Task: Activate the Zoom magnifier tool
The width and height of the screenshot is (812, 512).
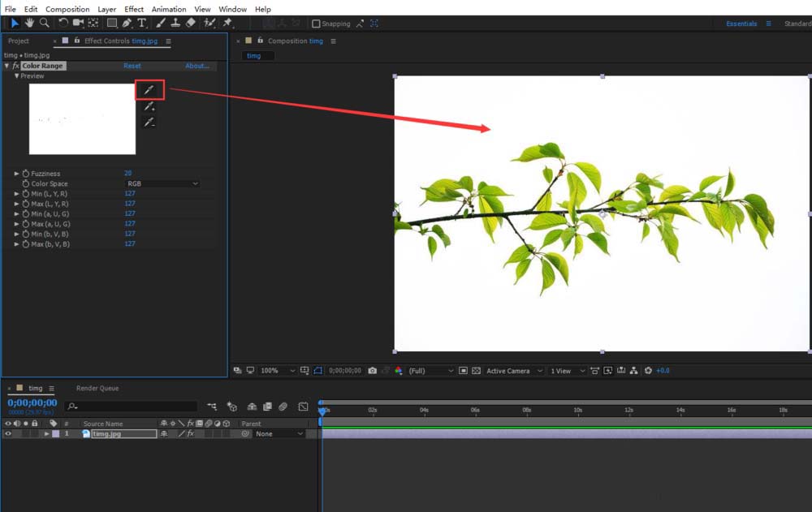Action: (x=44, y=24)
